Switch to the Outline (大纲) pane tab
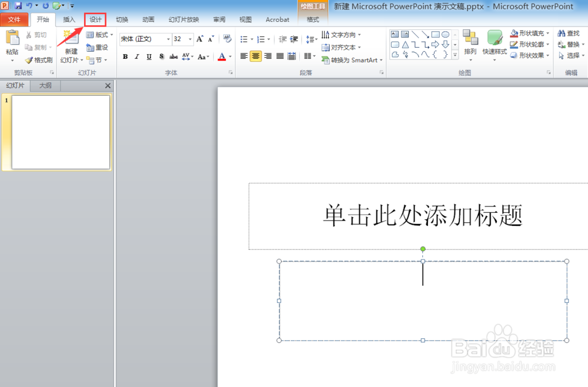 [45, 85]
